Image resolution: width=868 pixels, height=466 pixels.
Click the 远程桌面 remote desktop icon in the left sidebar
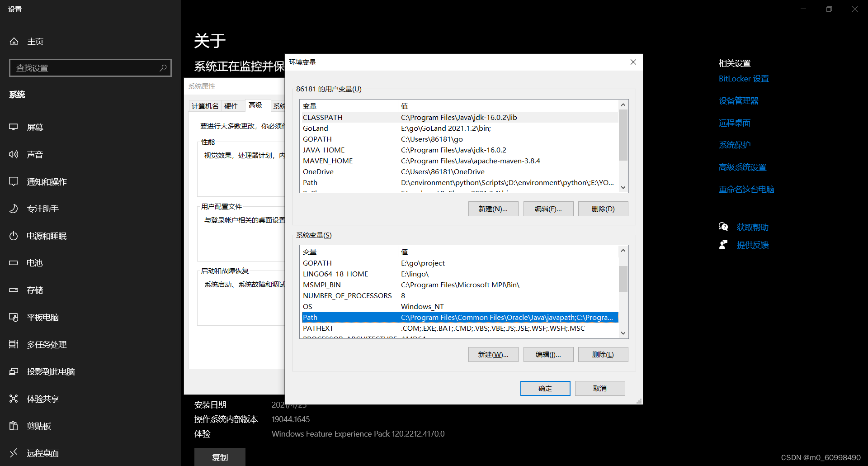coord(14,452)
